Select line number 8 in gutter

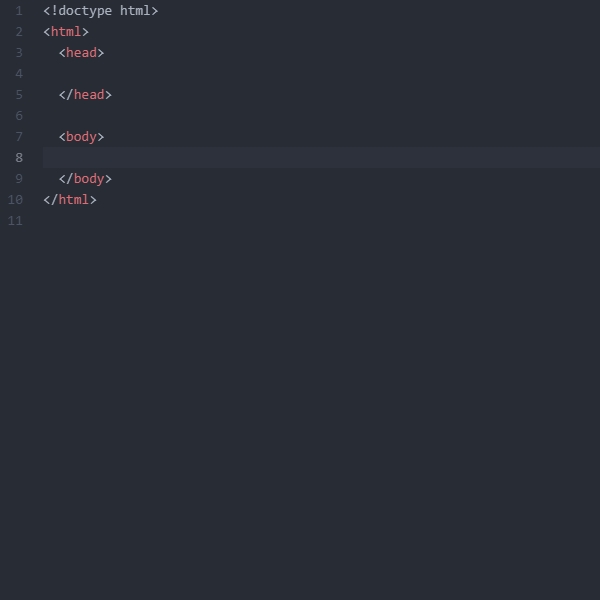pyautogui.click(x=19, y=158)
